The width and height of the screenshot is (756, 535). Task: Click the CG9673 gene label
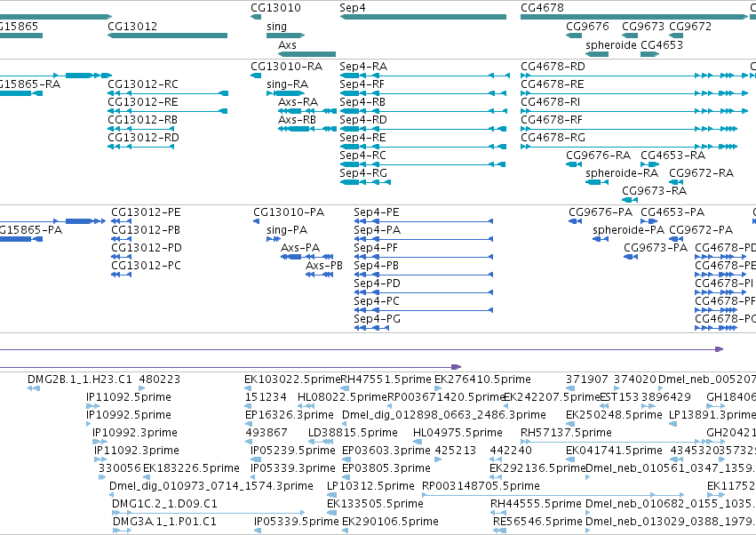643,26
